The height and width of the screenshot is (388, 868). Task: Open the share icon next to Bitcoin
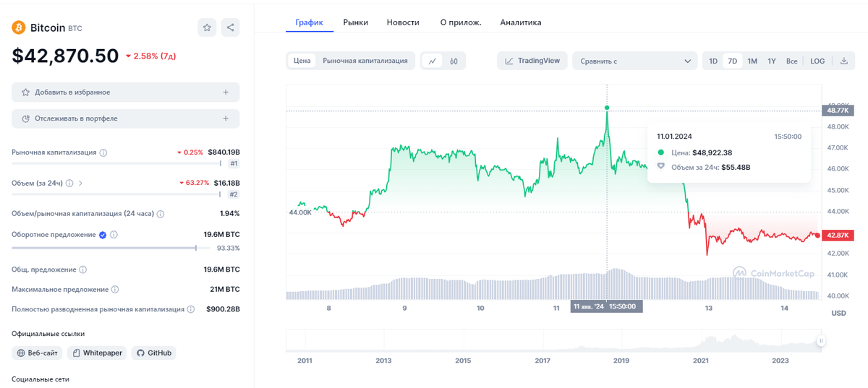230,27
